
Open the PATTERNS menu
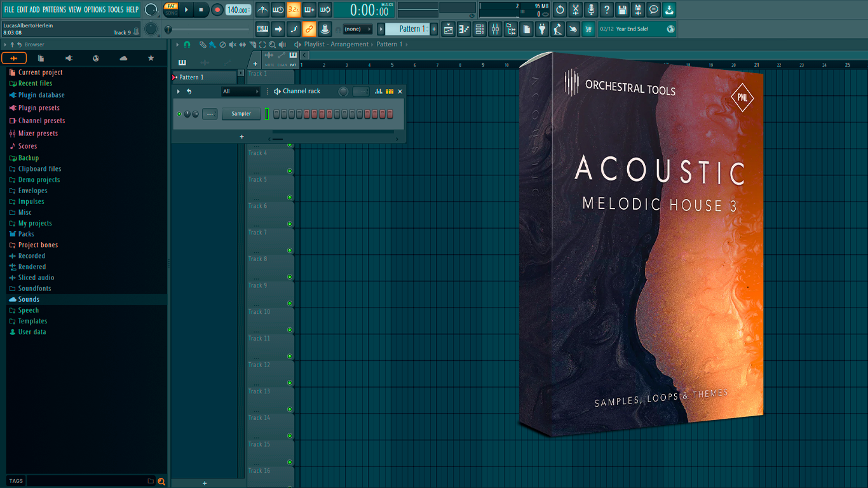coord(54,10)
